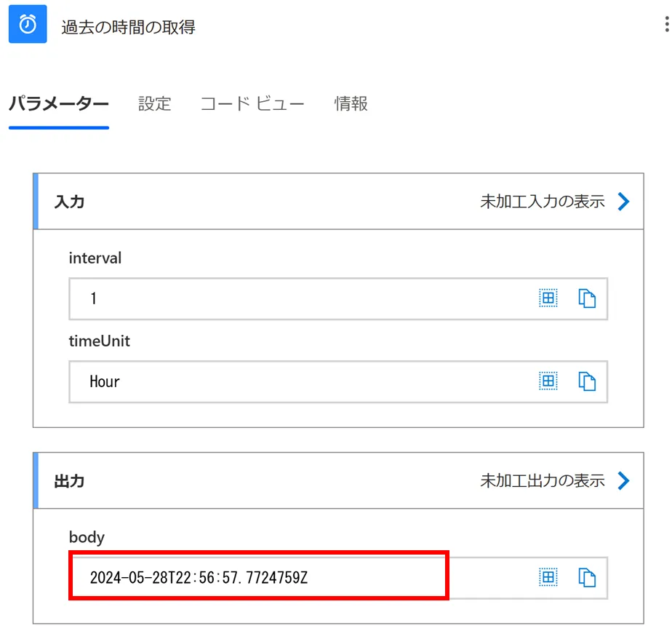Go to the 情報 tab

coord(351,104)
